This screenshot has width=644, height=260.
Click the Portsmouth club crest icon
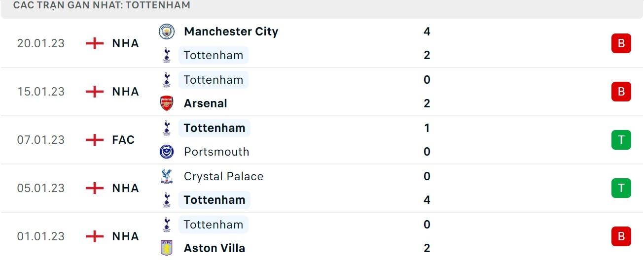tap(167, 152)
